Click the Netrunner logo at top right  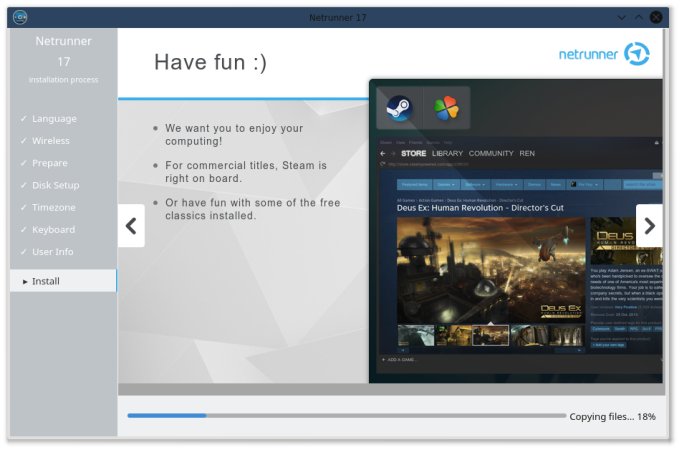pyautogui.click(x=604, y=54)
